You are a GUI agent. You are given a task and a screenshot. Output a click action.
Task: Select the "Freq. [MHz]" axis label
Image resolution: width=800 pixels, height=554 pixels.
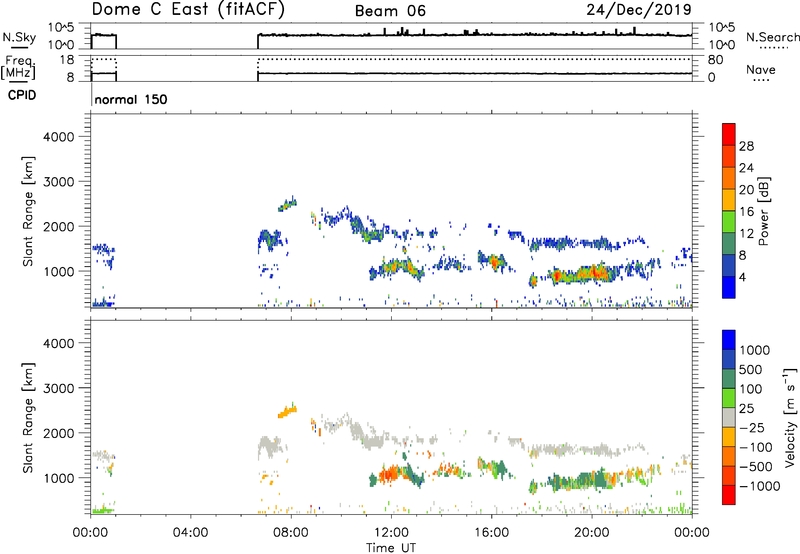pyautogui.click(x=19, y=68)
